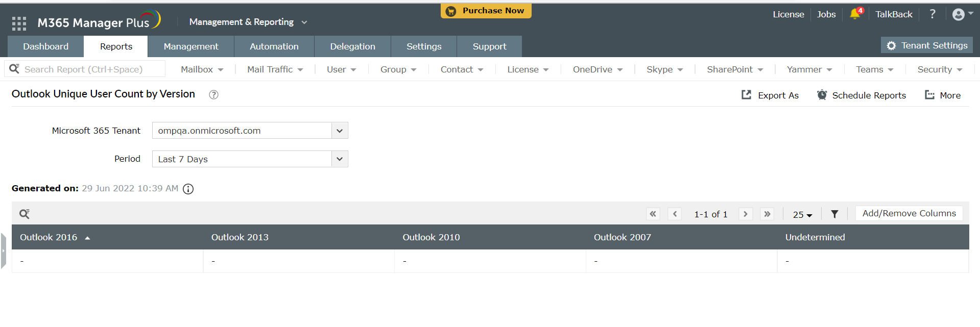Open the Support tab
The image size is (980, 327).
(x=489, y=46)
